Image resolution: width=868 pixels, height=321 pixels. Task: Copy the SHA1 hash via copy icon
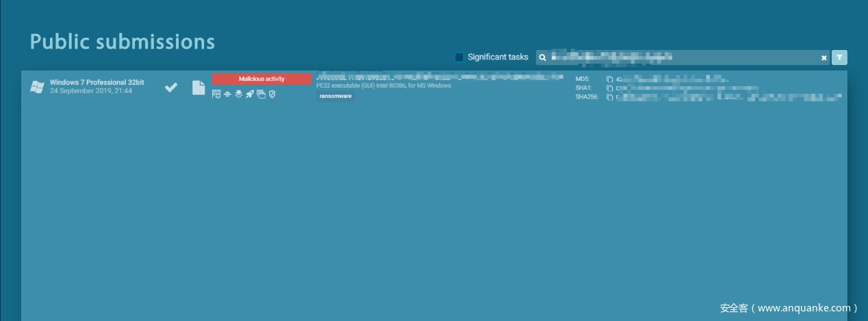click(610, 88)
